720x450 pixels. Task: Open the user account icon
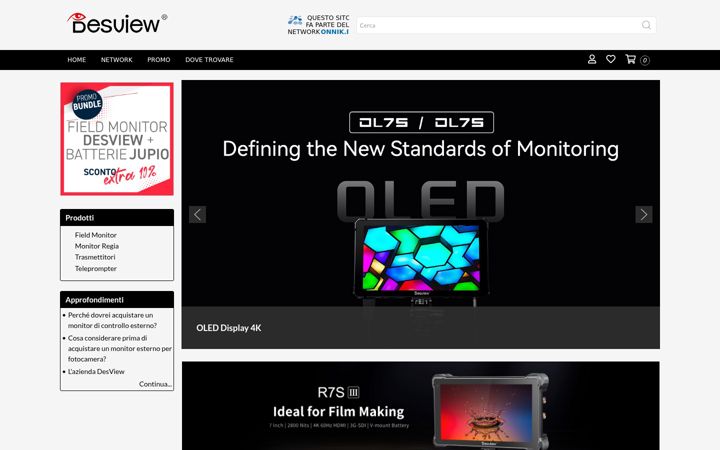[x=592, y=59]
